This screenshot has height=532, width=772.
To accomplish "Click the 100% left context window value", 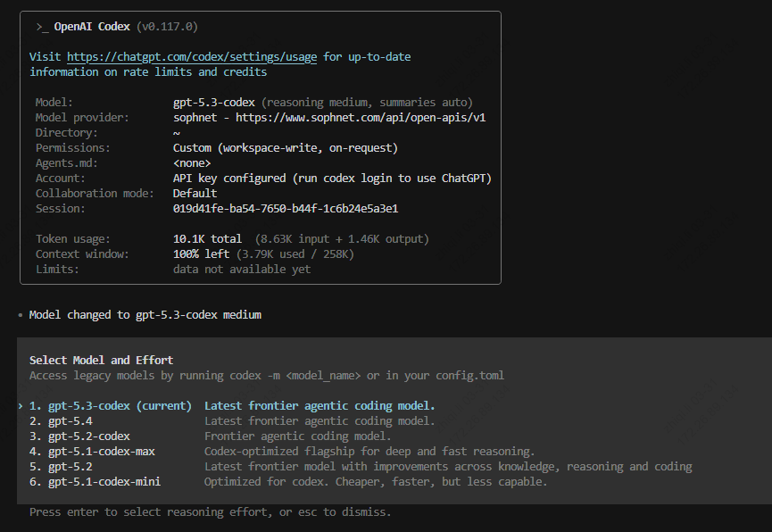I will (203, 254).
